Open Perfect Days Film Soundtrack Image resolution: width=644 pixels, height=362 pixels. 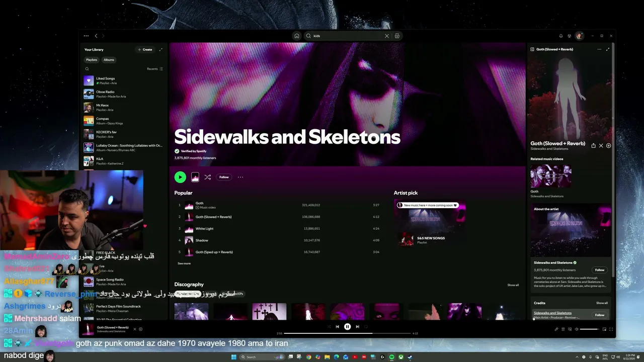click(124, 308)
